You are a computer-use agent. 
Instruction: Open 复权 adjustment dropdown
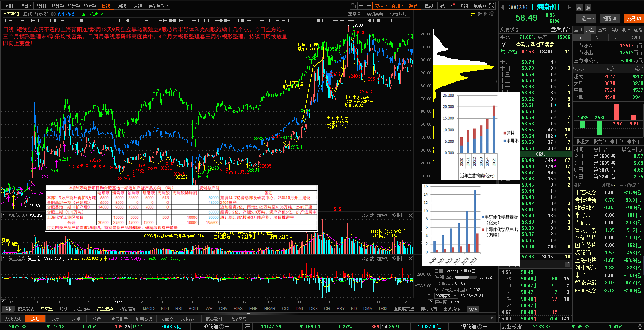coord(381,6)
